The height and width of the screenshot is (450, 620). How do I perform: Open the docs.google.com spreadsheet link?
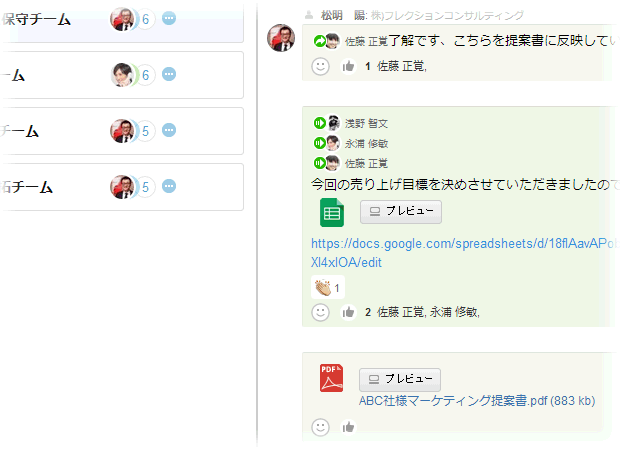click(x=463, y=253)
